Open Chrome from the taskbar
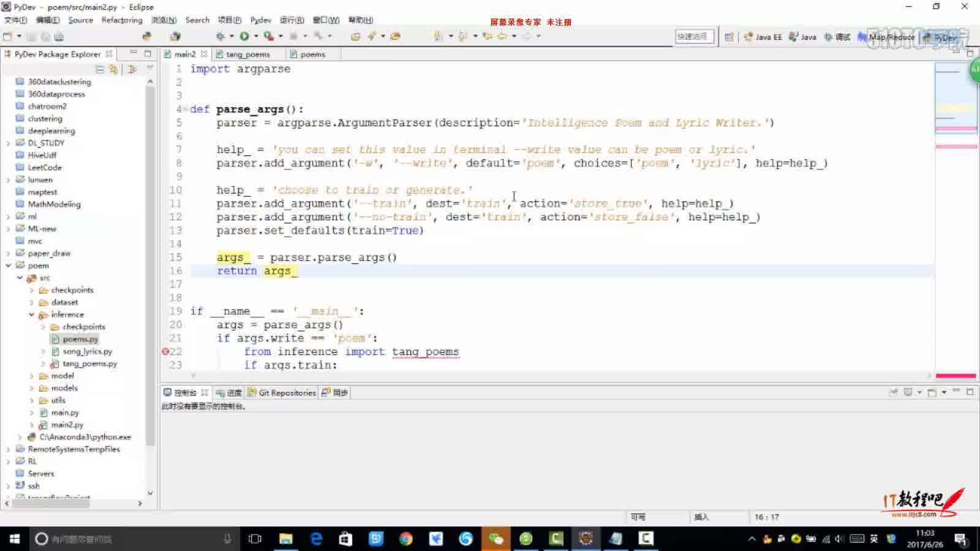This screenshot has height=551, width=980. [405, 539]
